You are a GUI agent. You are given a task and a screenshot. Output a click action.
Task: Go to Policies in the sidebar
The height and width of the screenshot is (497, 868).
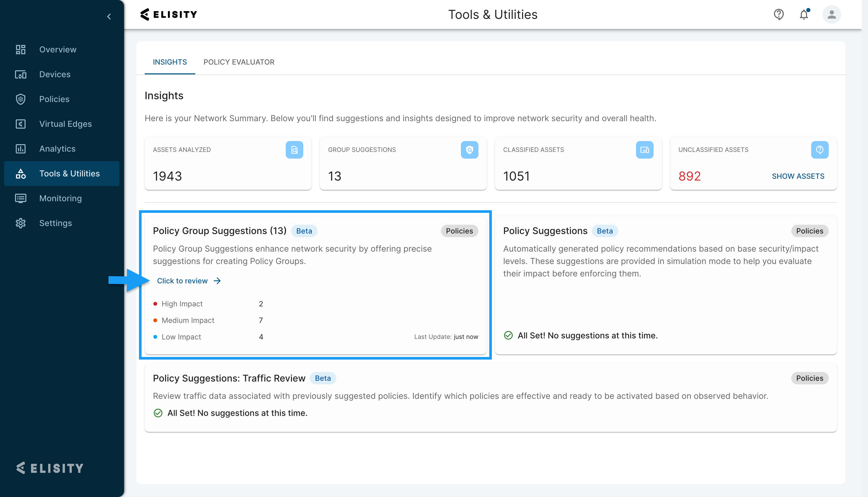click(x=61, y=99)
